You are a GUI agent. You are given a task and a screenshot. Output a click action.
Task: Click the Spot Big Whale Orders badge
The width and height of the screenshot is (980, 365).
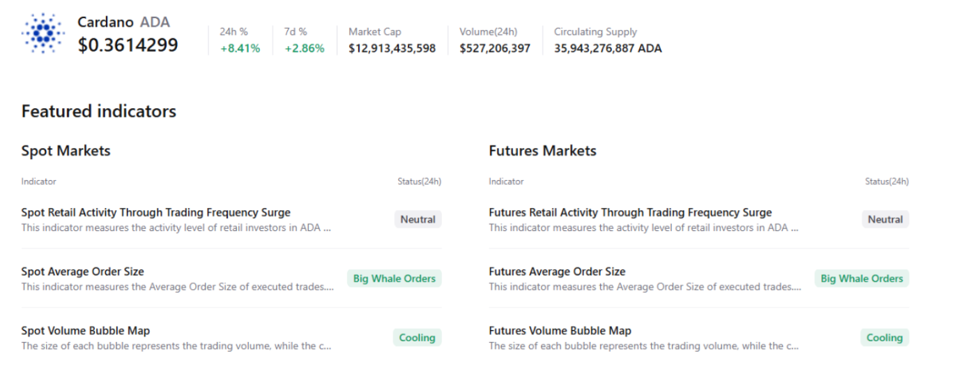click(x=394, y=278)
